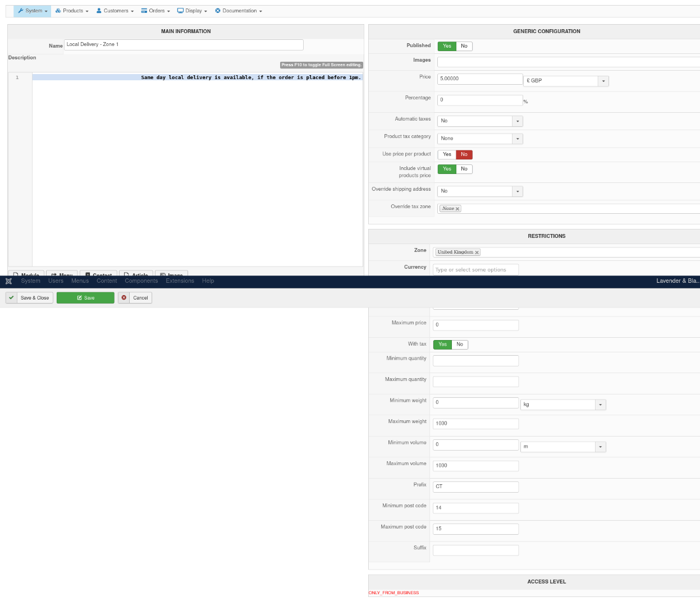
Task: Click ONLY_FROM_BUSINESS red text
Action: coord(394,593)
